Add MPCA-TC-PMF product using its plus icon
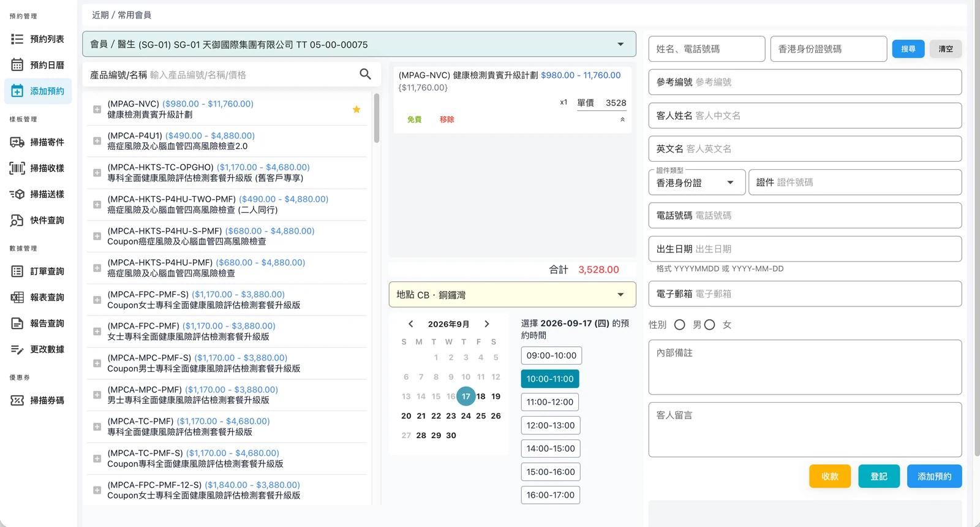The width and height of the screenshot is (980, 527). (97, 427)
